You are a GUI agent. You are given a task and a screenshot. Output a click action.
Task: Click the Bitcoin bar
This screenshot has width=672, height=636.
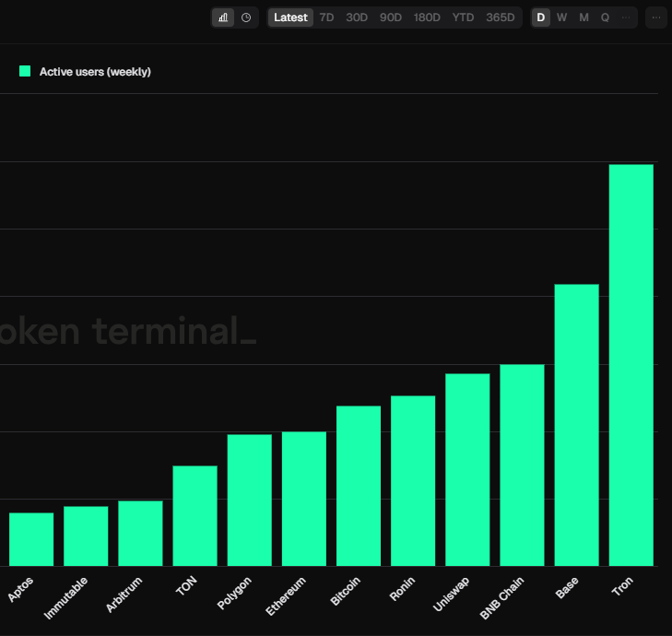(x=359, y=486)
